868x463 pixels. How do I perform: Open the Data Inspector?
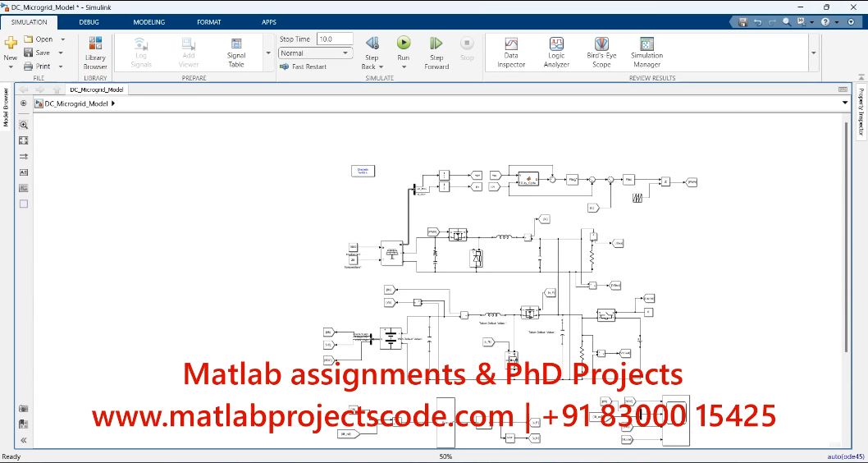click(x=511, y=53)
